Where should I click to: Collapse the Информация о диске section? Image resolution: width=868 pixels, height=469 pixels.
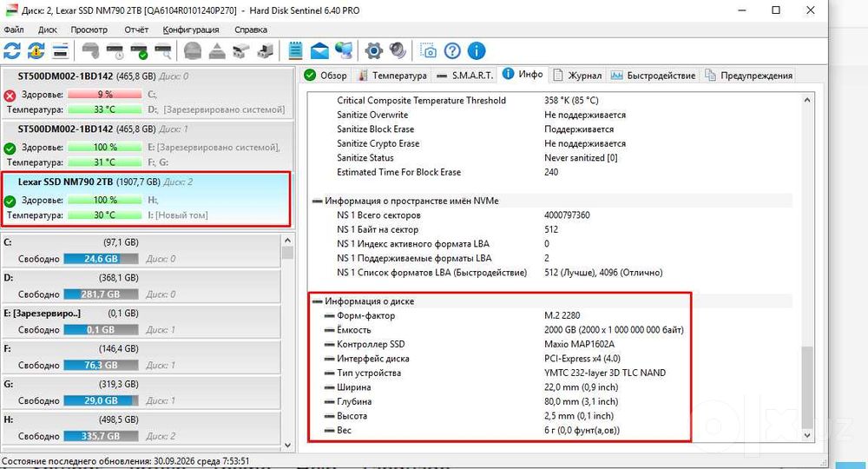(x=317, y=301)
